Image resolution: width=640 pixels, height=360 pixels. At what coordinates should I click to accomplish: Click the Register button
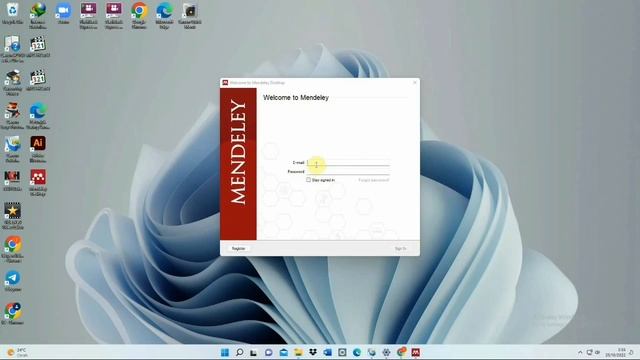click(x=238, y=248)
